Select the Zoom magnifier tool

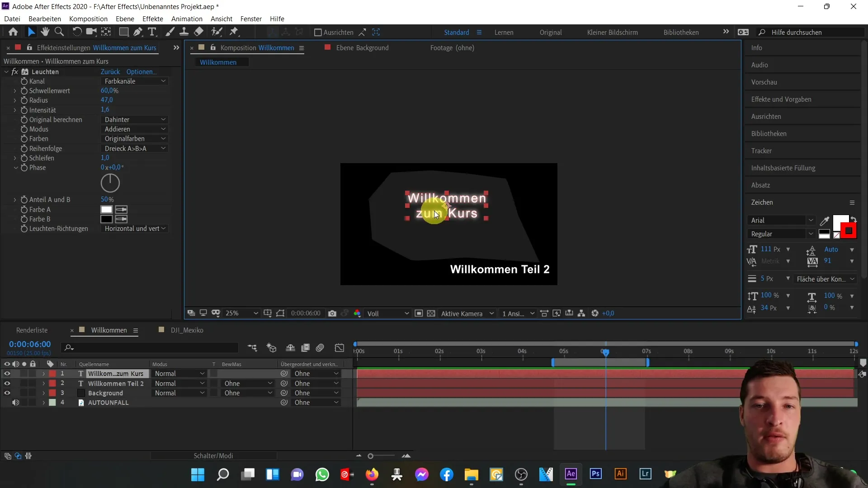coord(59,32)
